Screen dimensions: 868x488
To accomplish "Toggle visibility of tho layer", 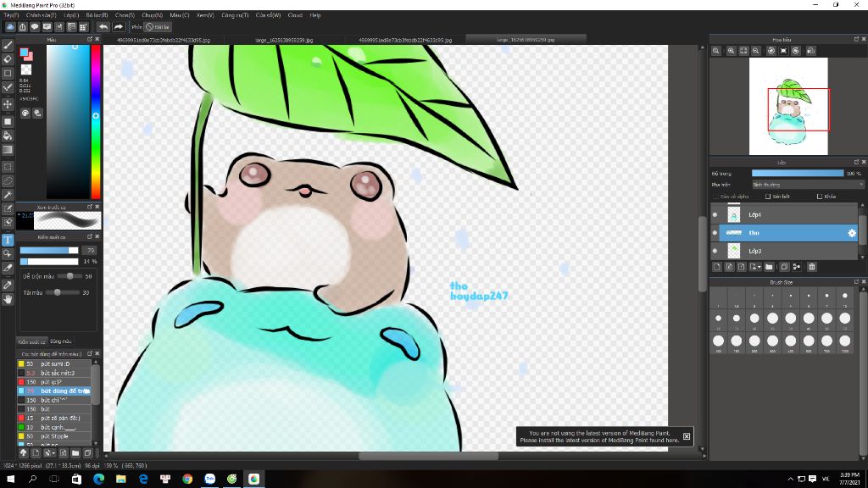I will [x=715, y=233].
